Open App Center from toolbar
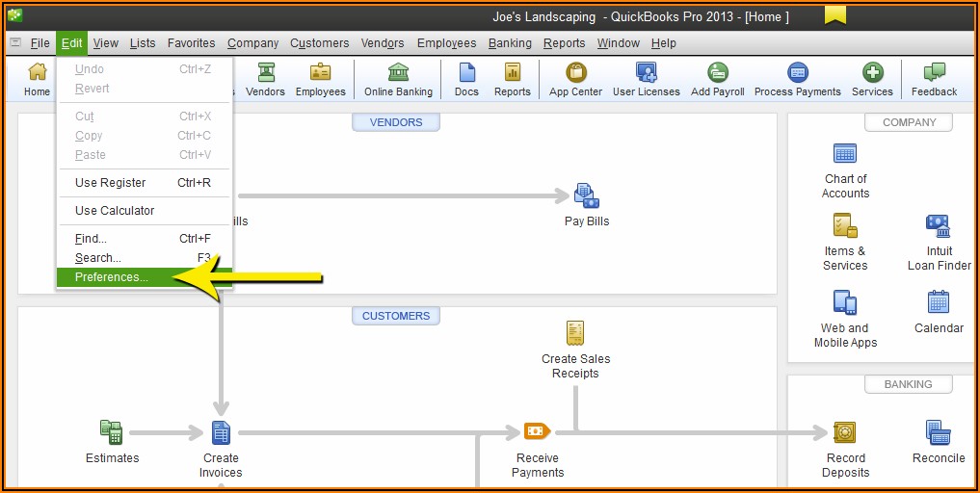The width and height of the screenshot is (980, 493). pyautogui.click(x=575, y=79)
